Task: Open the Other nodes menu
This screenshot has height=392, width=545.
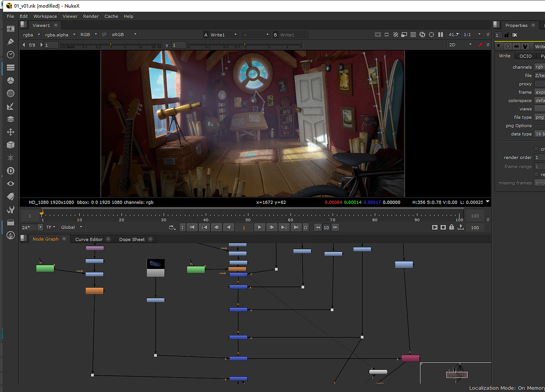Action: (x=11, y=222)
